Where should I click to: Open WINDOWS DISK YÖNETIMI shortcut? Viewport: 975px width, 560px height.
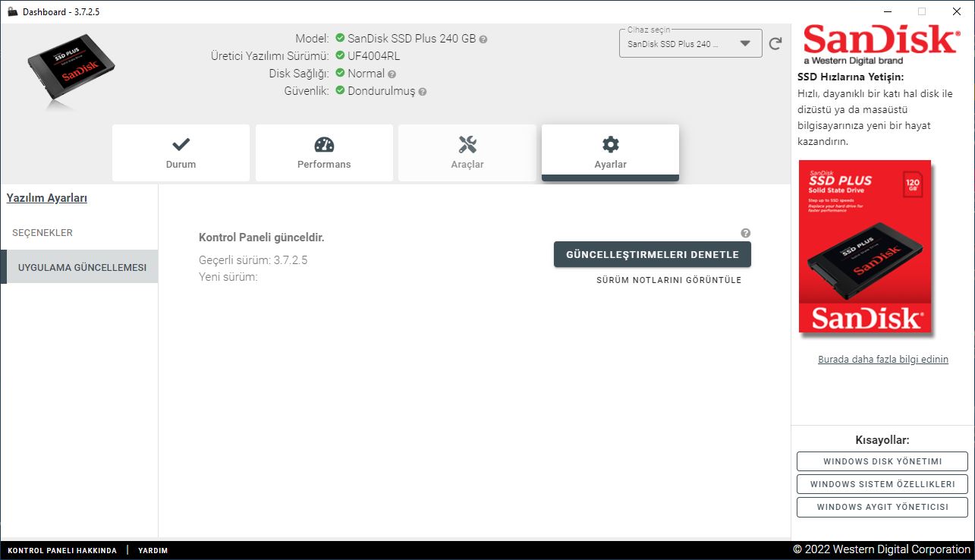pyautogui.click(x=882, y=461)
